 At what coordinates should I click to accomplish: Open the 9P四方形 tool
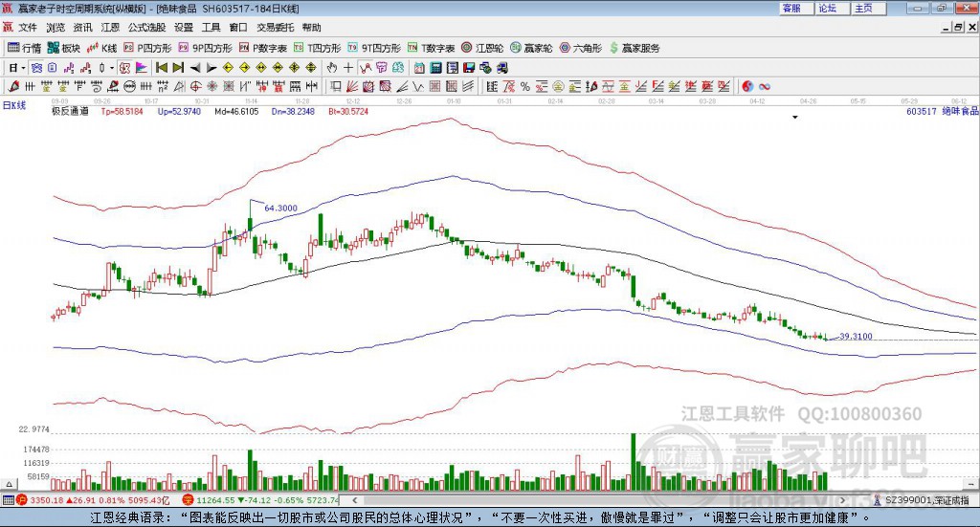pyautogui.click(x=205, y=48)
